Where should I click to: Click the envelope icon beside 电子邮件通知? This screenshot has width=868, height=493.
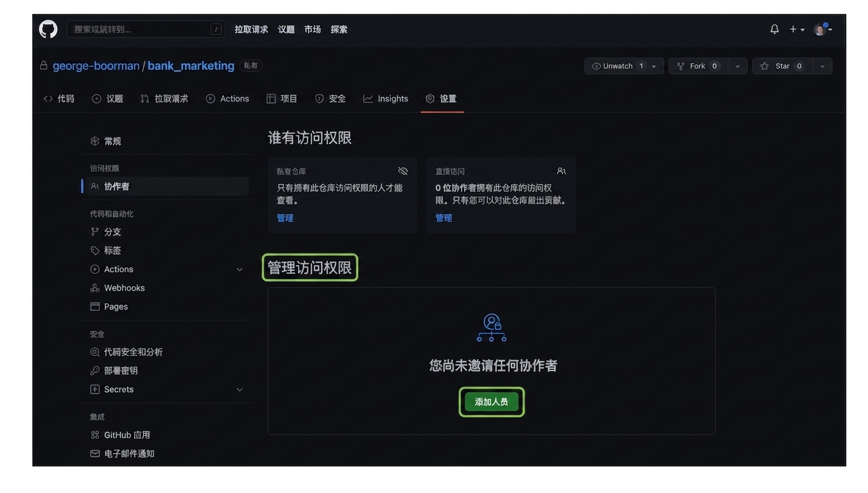pos(95,453)
